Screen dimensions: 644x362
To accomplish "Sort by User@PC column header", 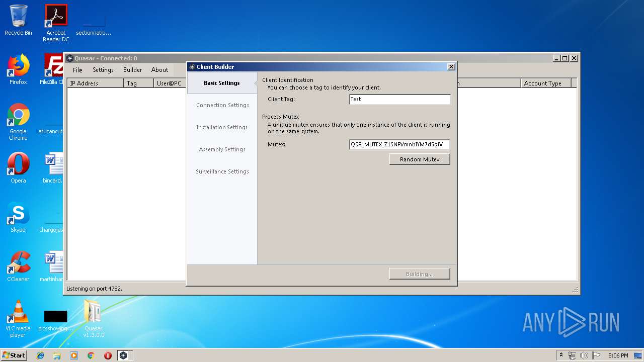I will click(x=170, y=83).
